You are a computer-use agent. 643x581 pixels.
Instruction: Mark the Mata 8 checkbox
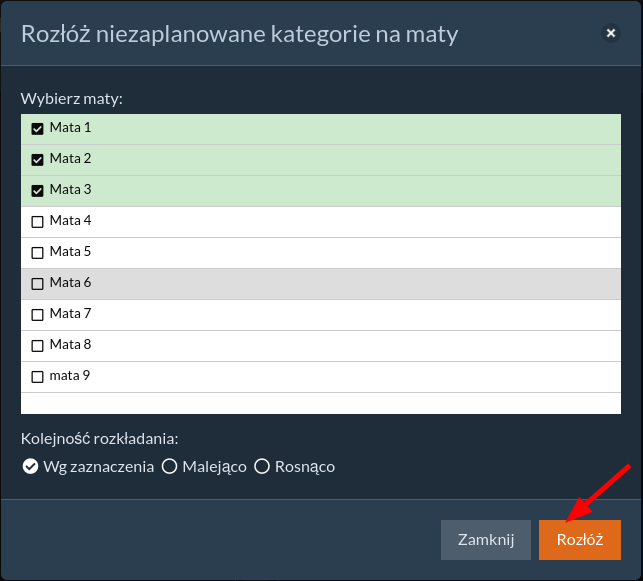[38, 345]
